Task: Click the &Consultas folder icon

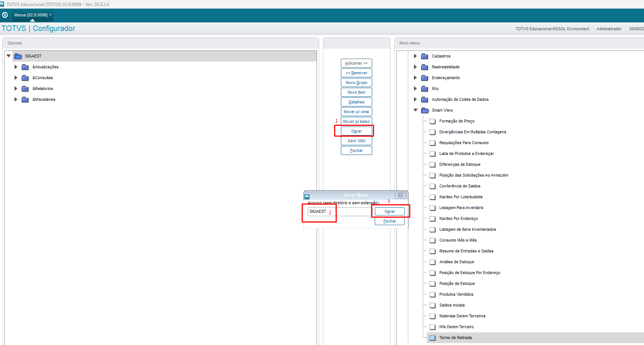Action: 25,78
